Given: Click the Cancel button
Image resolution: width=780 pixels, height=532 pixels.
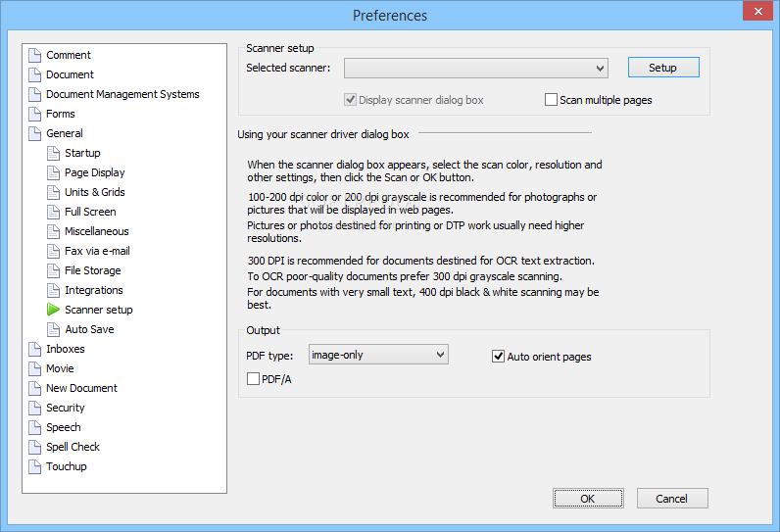Looking at the screenshot, I should coord(672,499).
